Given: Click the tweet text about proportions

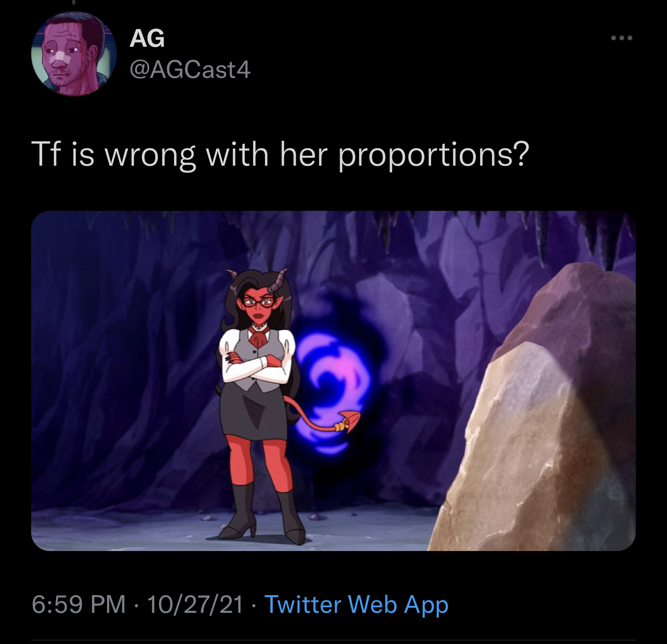Looking at the screenshot, I should click(x=281, y=154).
